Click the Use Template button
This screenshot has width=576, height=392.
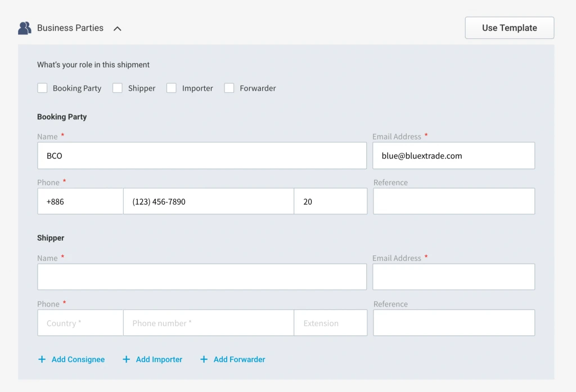(x=509, y=28)
